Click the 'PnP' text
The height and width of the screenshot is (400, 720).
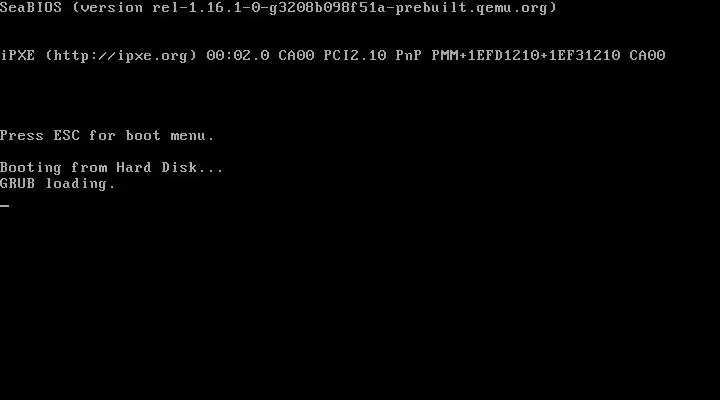point(409,56)
